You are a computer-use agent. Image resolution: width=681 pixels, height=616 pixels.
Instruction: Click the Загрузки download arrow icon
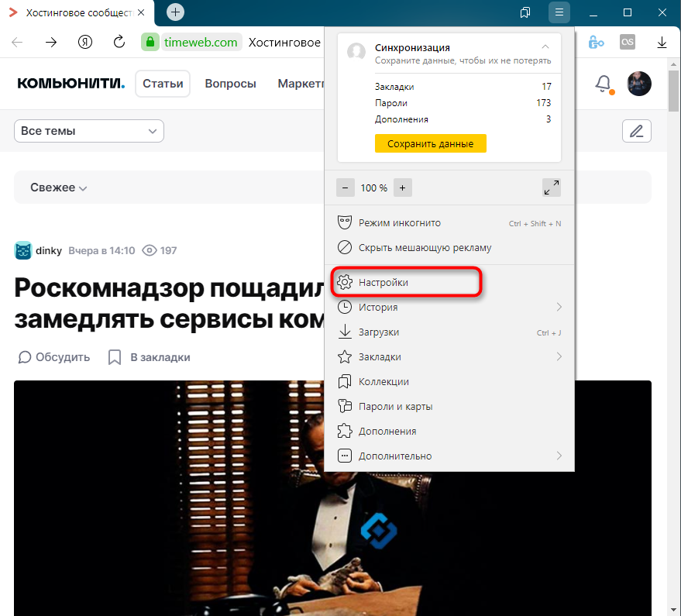(346, 332)
